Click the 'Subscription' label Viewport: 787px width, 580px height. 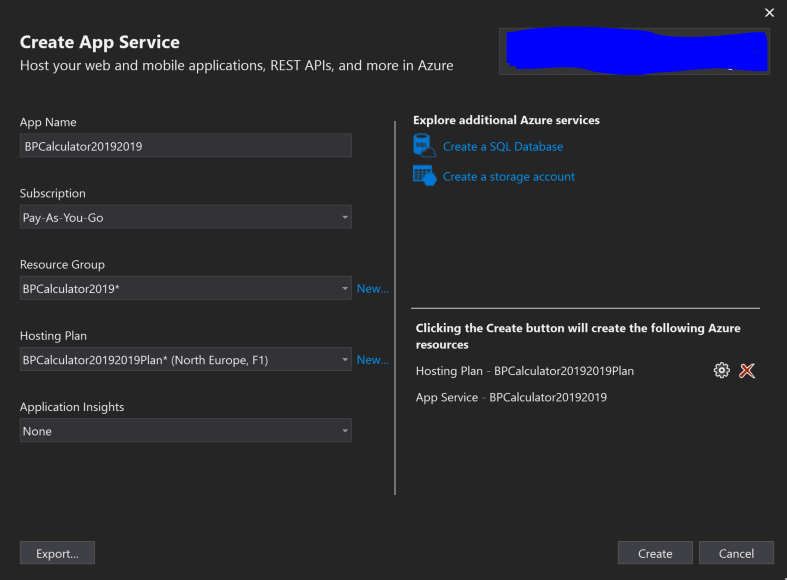[x=53, y=194]
